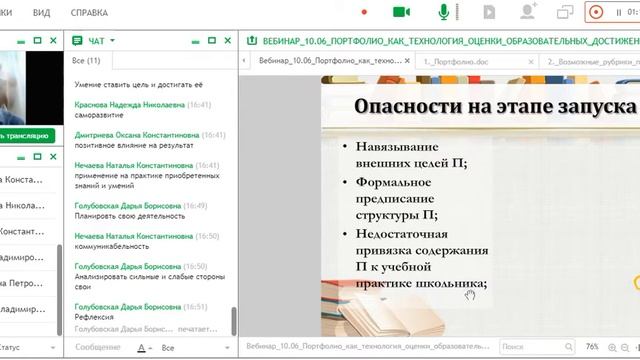
Task: Click the message 'коммуникабельность'
Action: pyautogui.click(x=111, y=247)
